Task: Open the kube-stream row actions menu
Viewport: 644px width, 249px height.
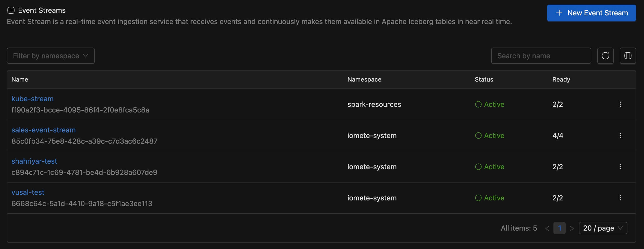Action: (x=620, y=104)
